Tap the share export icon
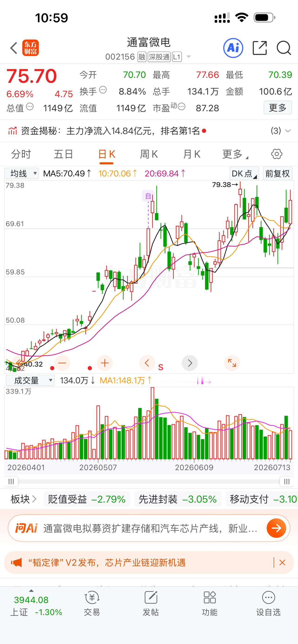The width and height of the screenshot is (298, 644). 260,48
